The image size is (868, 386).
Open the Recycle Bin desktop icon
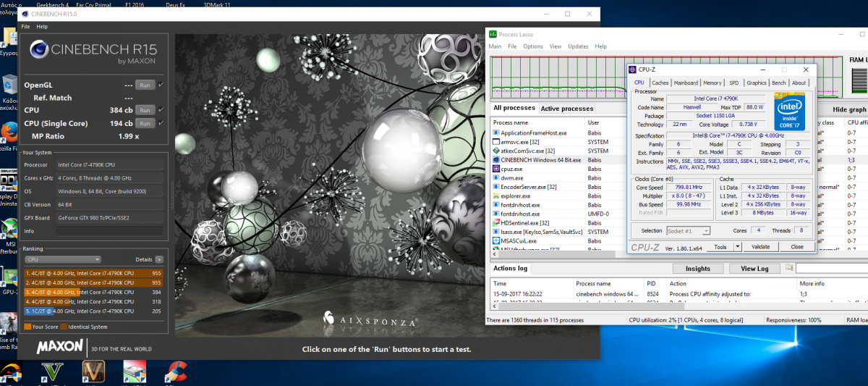[9, 85]
